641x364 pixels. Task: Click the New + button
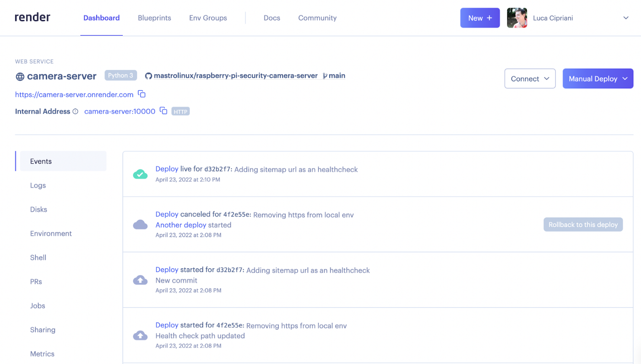[x=480, y=18]
